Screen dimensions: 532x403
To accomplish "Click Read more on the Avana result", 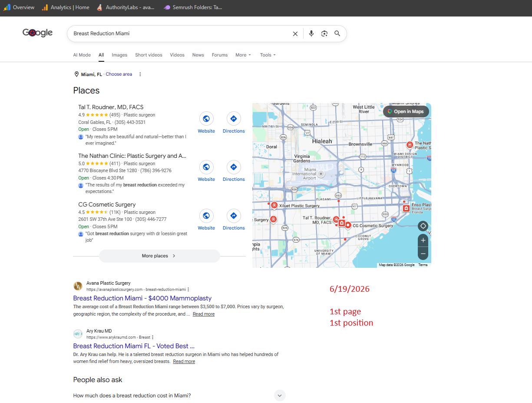I will 204,314.
